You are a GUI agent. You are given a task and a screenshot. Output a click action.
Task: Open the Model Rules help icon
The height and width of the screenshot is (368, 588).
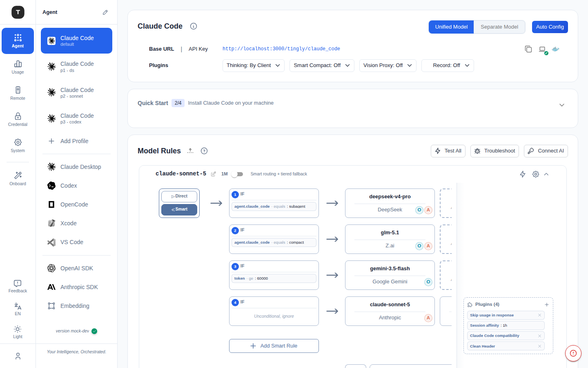(x=204, y=151)
